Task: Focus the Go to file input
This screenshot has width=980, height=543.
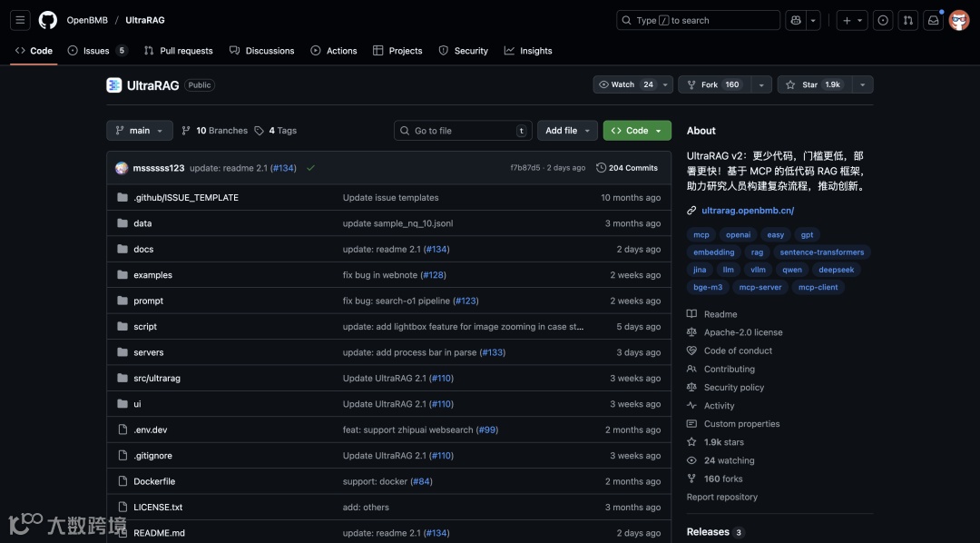Action: click(463, 130)
